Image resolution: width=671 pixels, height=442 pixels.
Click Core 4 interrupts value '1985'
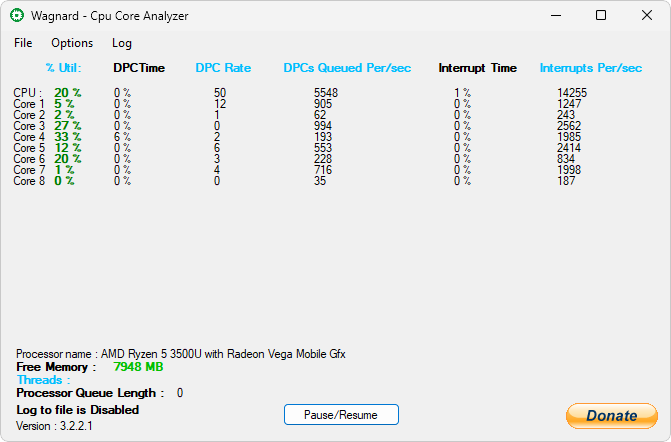point(569,137)
